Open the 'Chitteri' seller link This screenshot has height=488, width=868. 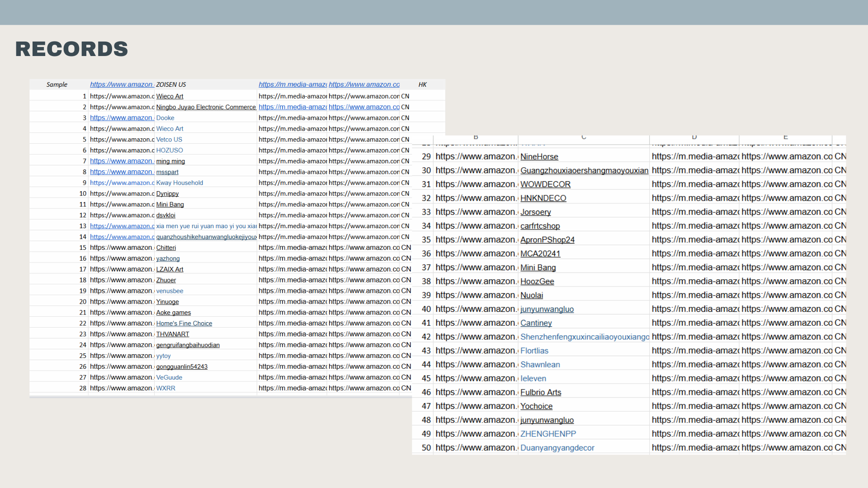tap(166, 248)
